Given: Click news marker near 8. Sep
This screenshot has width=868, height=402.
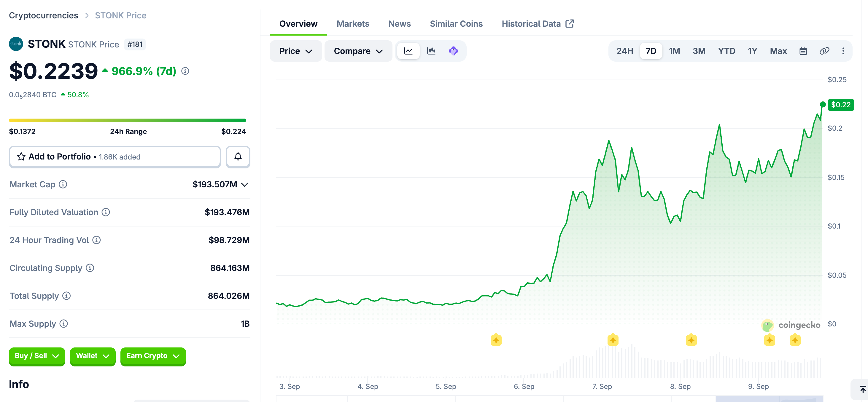Looking at the screenshot, I should (691, 340).
